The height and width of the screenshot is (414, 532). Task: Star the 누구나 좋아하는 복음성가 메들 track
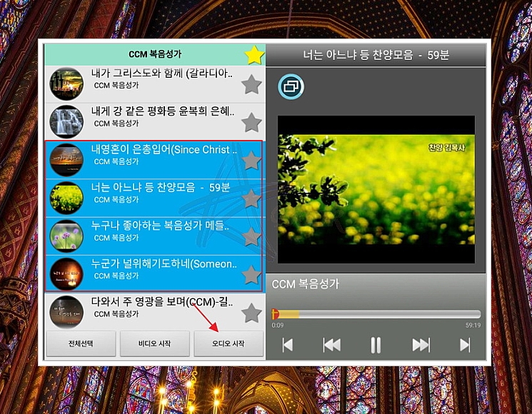coord(251,237)
